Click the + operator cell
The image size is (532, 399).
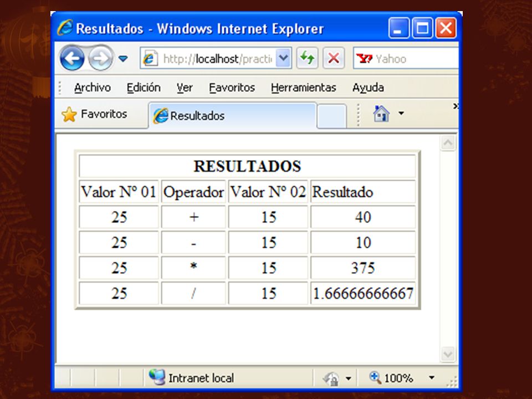(x=193, y=217)
